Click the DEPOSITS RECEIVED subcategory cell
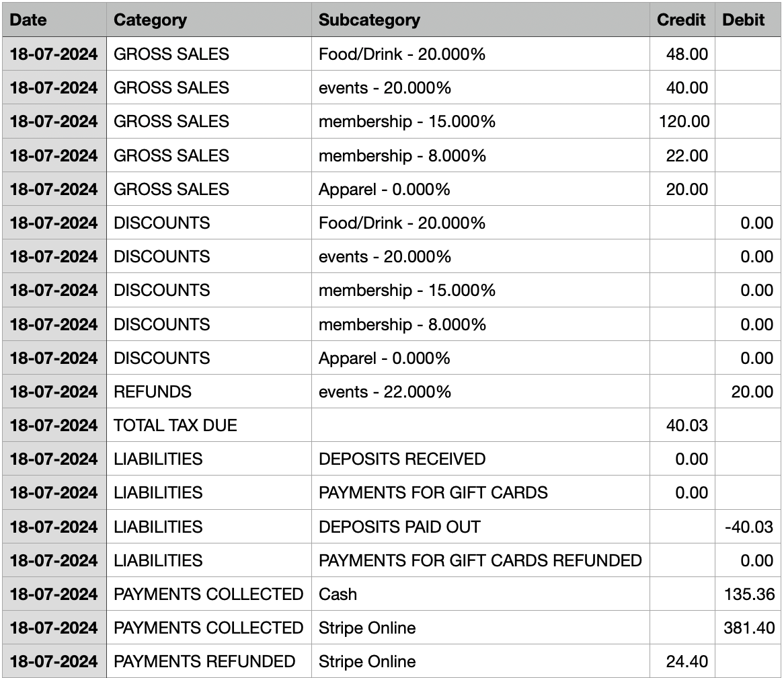 pyautogui.click(x=402, y=459)
